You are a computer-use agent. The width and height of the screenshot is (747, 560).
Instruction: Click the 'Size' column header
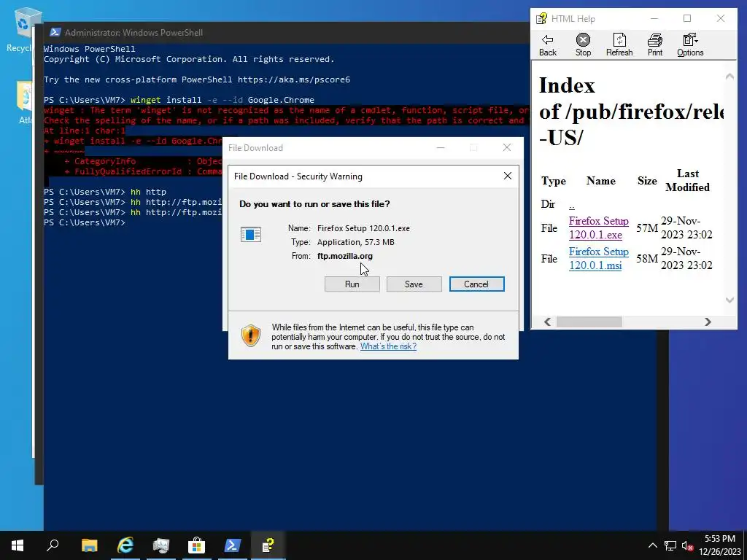pyautogui.click(x=647, y=181)
